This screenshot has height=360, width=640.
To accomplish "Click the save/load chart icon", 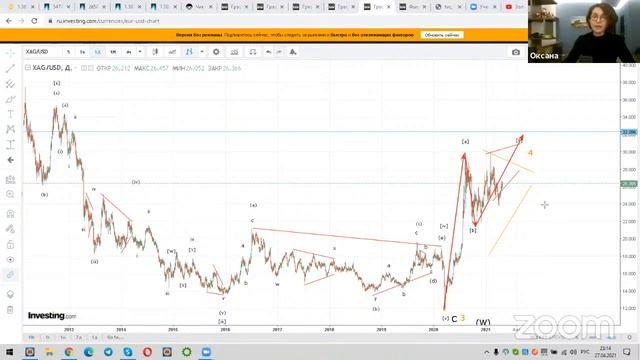I will click(x=253, y=52).
